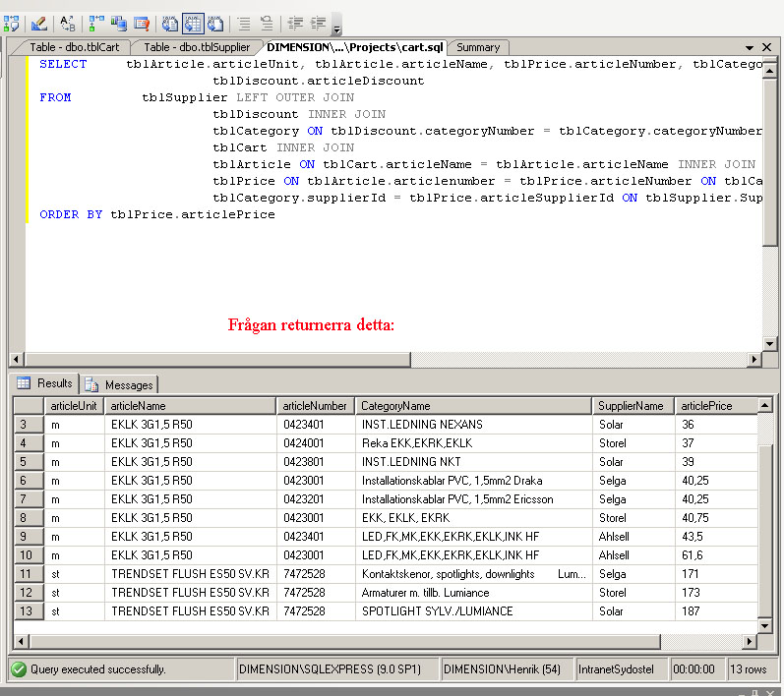Select the articleUnit column header
This screenshot has width=784, height=696.
(74, 406)
